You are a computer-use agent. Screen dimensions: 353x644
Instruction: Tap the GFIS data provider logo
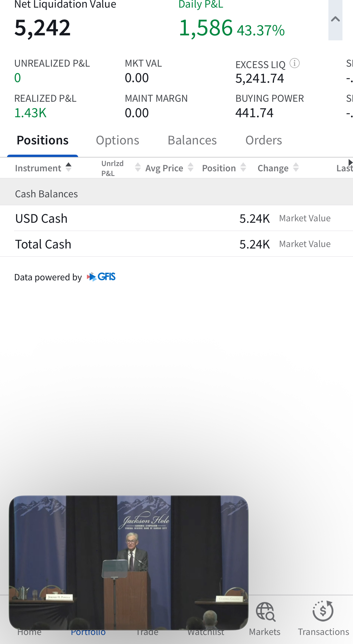(x=101, y=277)
